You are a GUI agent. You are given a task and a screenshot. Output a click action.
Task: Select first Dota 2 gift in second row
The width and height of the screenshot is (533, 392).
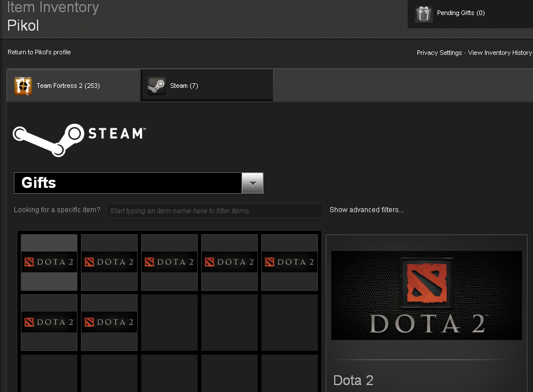coord(49,322)
